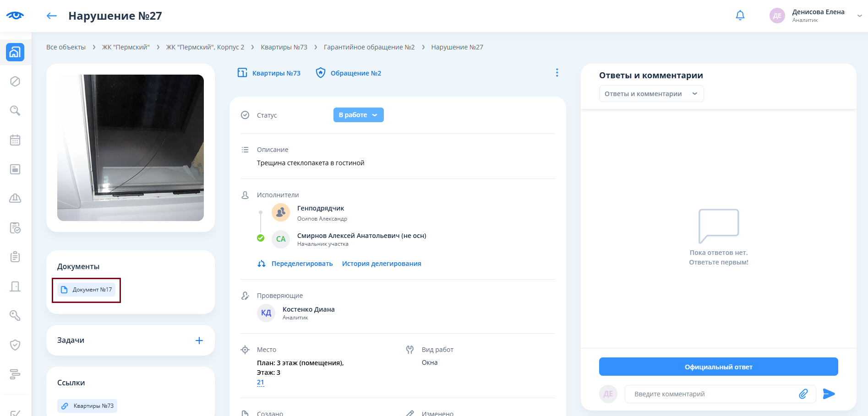Open the hard hat sidebar icon
Image resolution: width=868 pixels, height=416 pixels.
(x=15, y=198)
